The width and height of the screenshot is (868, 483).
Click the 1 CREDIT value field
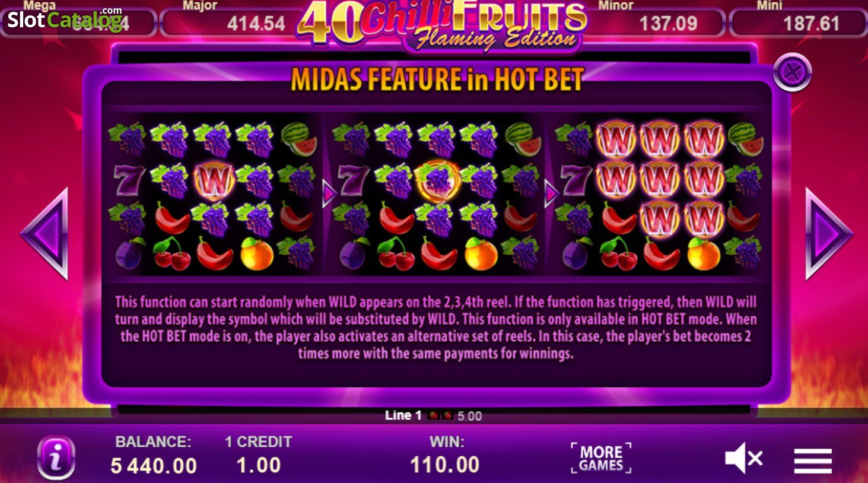point(259,465)
